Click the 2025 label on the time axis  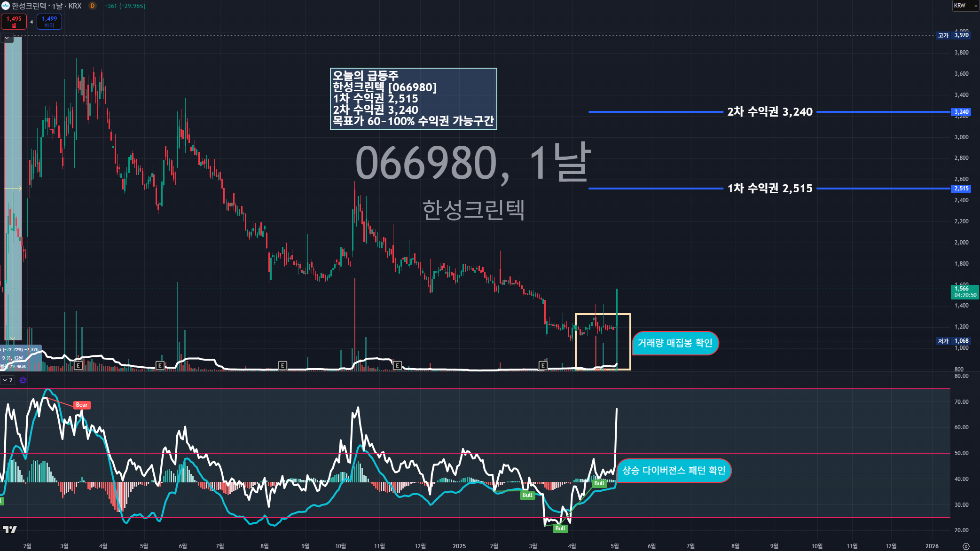tap(459, 546)
